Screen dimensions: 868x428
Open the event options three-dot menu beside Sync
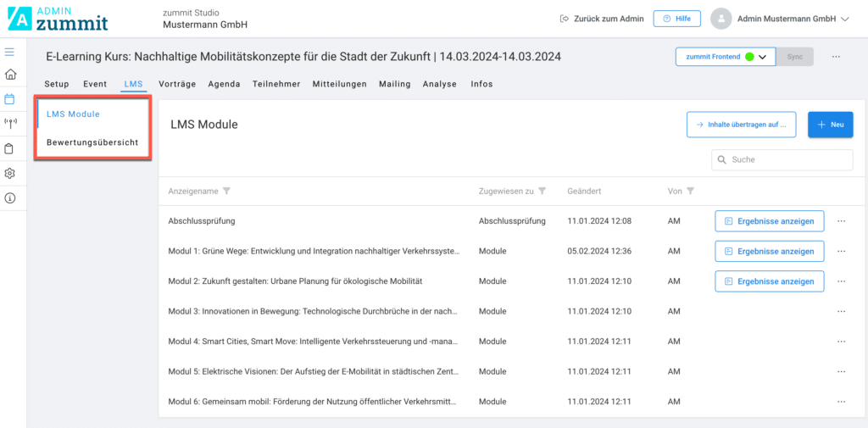coord(836,57)
